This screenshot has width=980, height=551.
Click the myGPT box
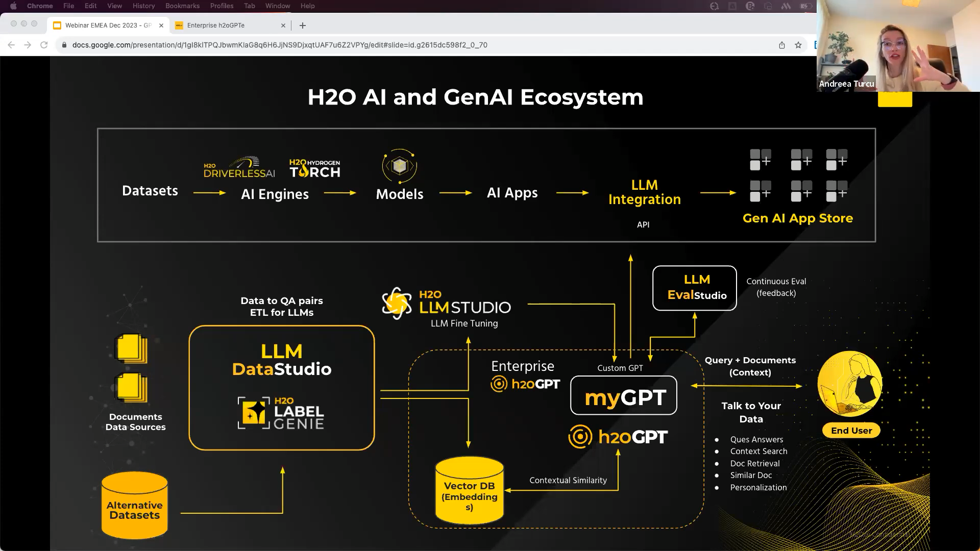pos(624,396)
